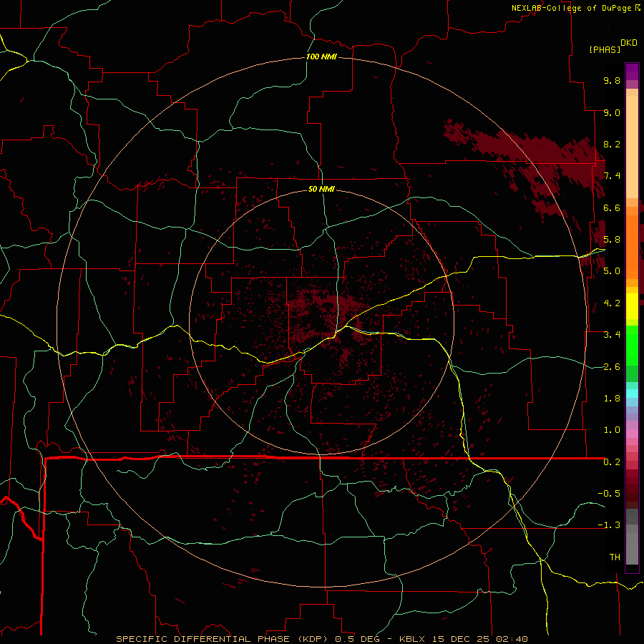Image resolution: width=644 pixels, height=644 pixels.
Task: Click the 5.8 value on the color scale
Action: [x=612, y=240]
